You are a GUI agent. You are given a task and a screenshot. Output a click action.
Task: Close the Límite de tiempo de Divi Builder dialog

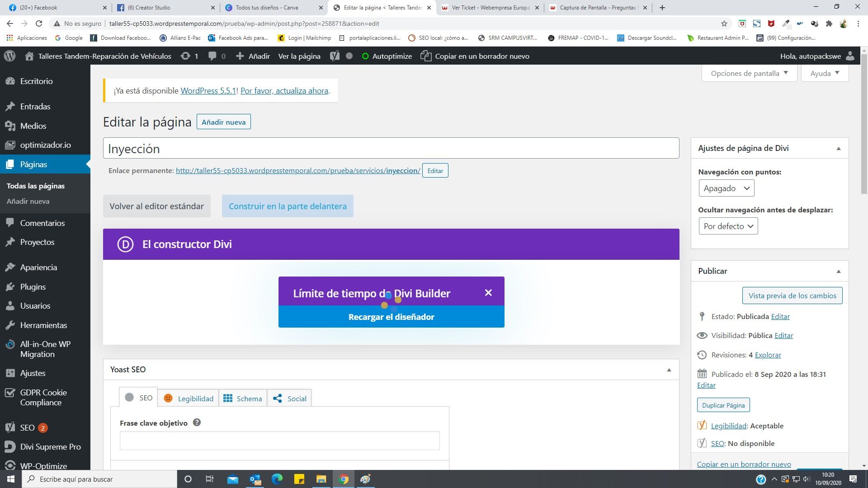(488, 293)
